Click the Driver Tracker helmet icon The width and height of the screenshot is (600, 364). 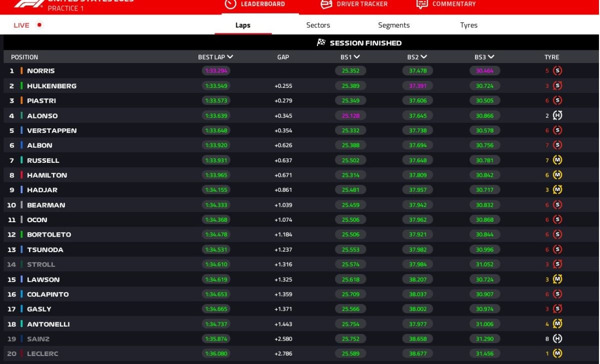point(326,4)
